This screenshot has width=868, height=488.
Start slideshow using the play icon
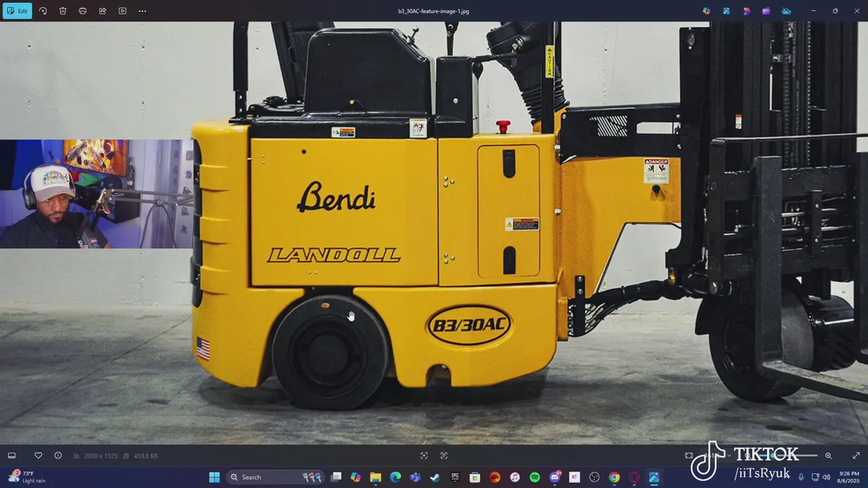pos(122,11)
